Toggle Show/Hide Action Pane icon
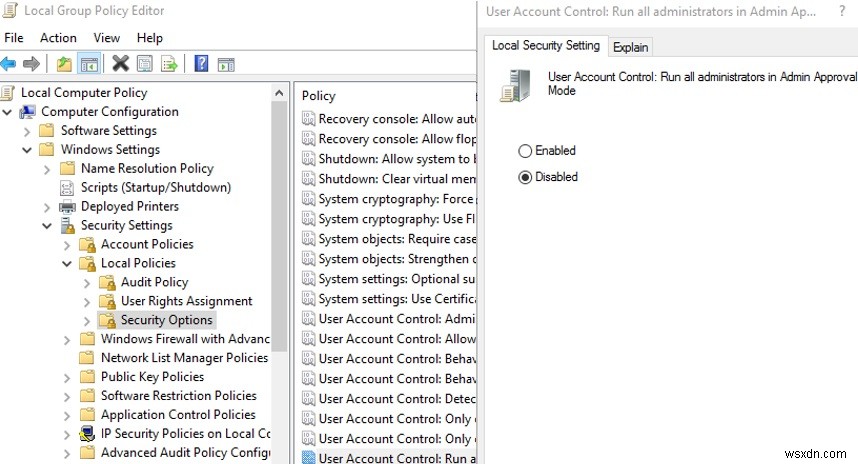This screenshot has height=464, width=858. (x=226, y=65)
